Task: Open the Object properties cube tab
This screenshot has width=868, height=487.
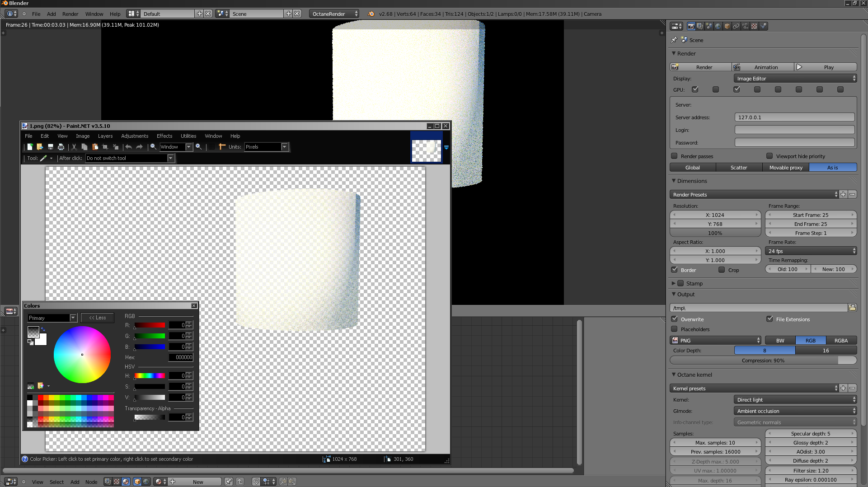Action: (727, 26)
